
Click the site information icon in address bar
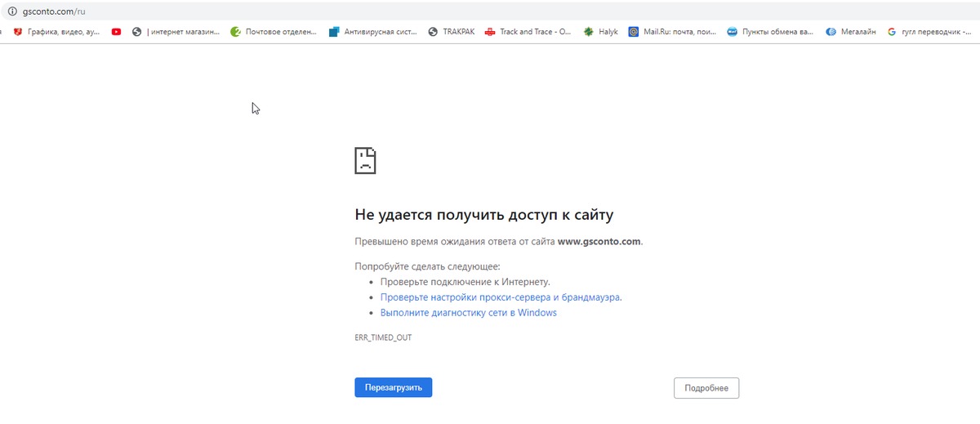11,11
